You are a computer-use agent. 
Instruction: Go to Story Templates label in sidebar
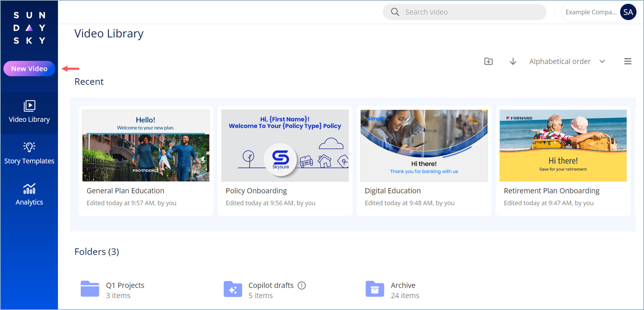pos(29,161)
